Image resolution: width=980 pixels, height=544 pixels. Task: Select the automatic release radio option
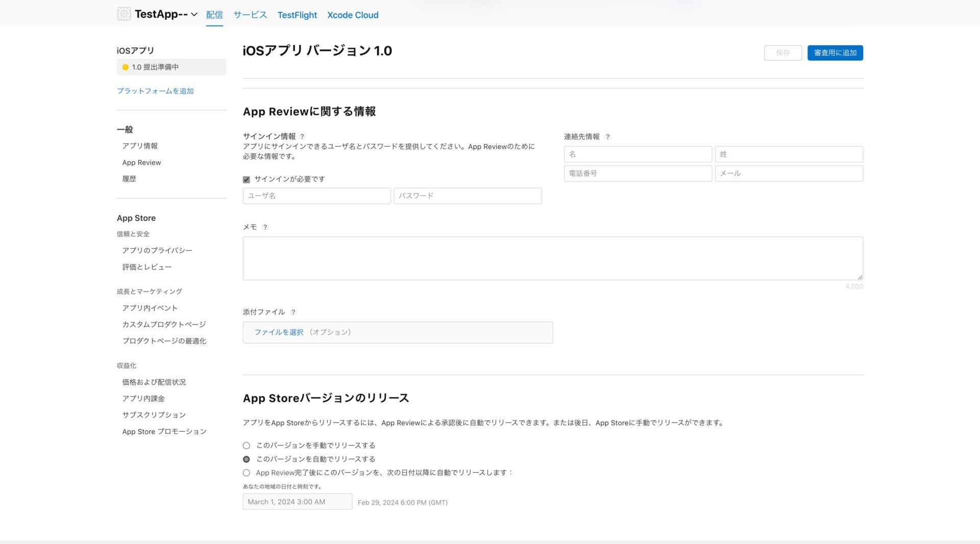[x=247, y=459]
